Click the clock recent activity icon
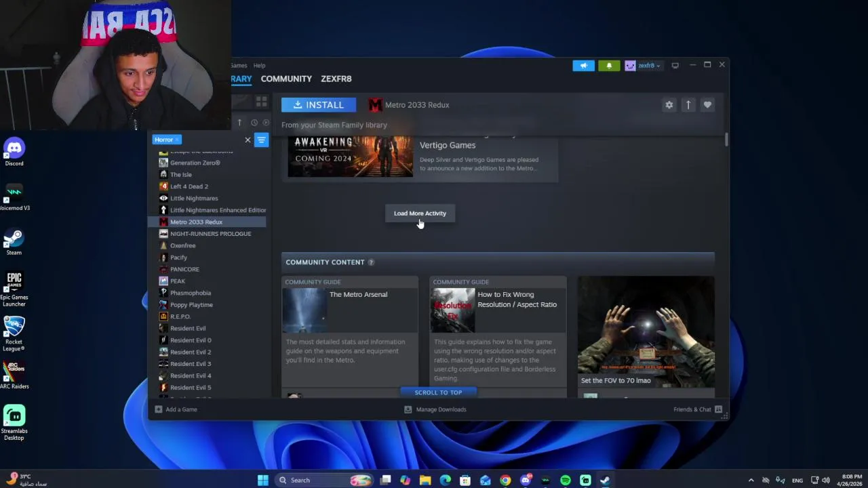The height and width of the screenshot is (488, 868). [x=254, y=123]
